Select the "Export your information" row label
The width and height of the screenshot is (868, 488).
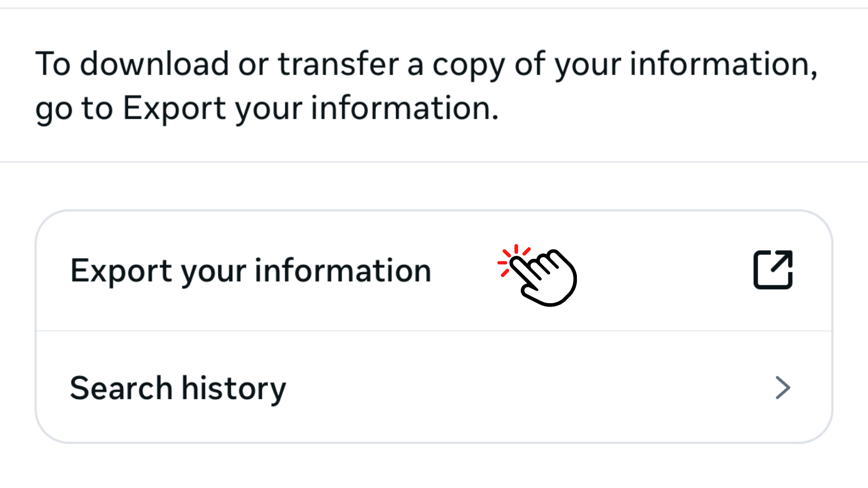(250, 271)
